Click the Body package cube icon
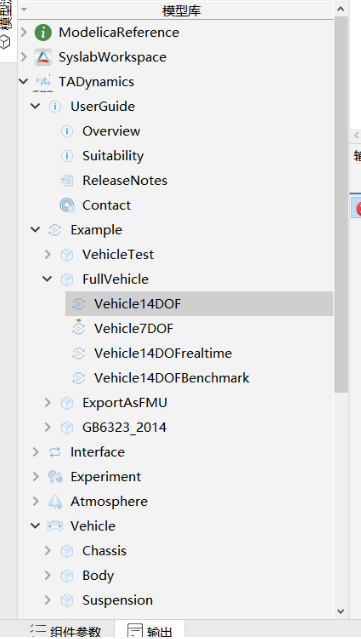The image size is (361, 639). [x=67, y=576]
